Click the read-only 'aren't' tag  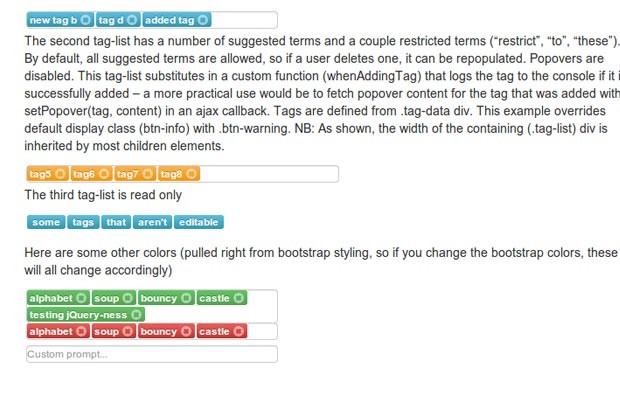[152, 222]
